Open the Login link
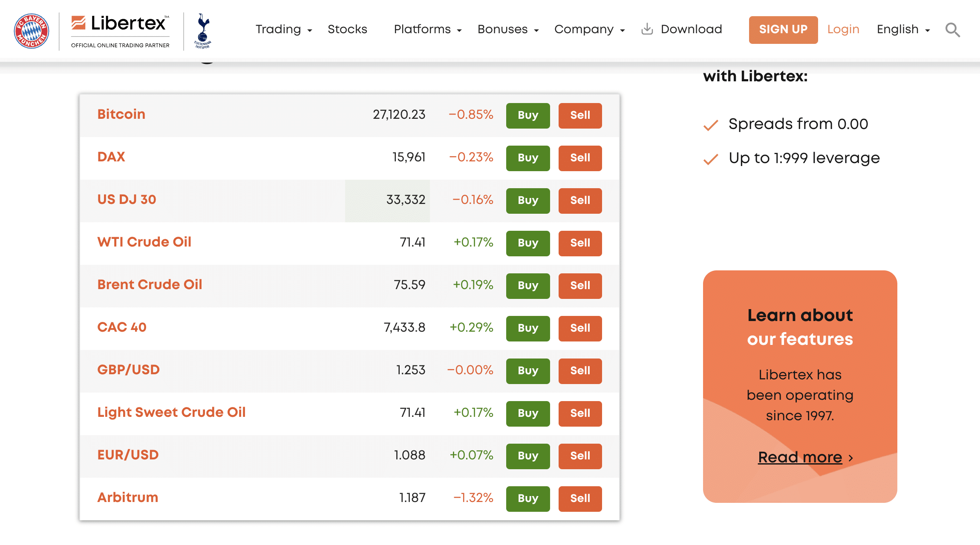Viewport: 980px width, 545px height. pyautogui.click(x=843, y=29)
